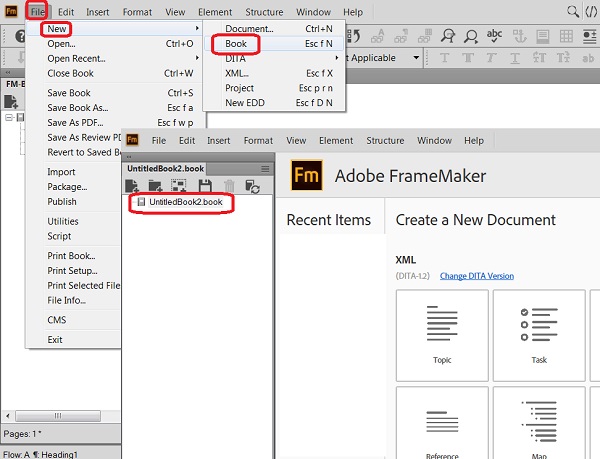Select UntitledBook2.book tree entry
This screenshot has width=600, height=459.
point(186,202)
